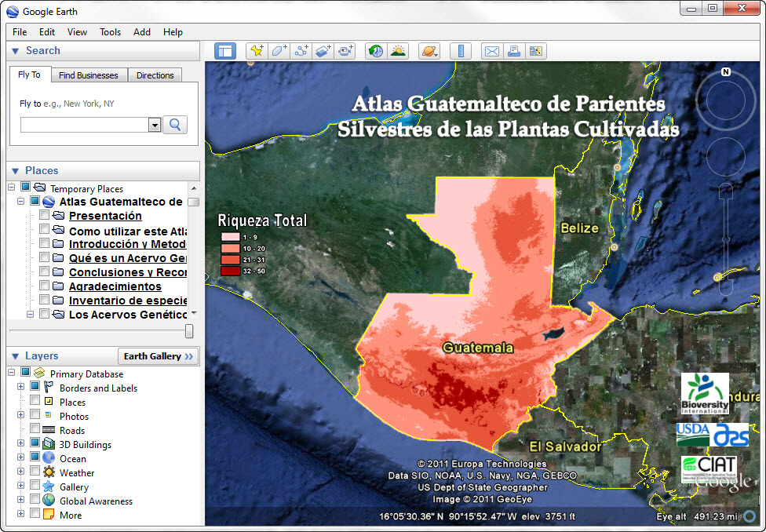Click the 3D Buildings layer icon
This screenshot has width=766, height=532.
pyautogui.click(x=49, y=443)
